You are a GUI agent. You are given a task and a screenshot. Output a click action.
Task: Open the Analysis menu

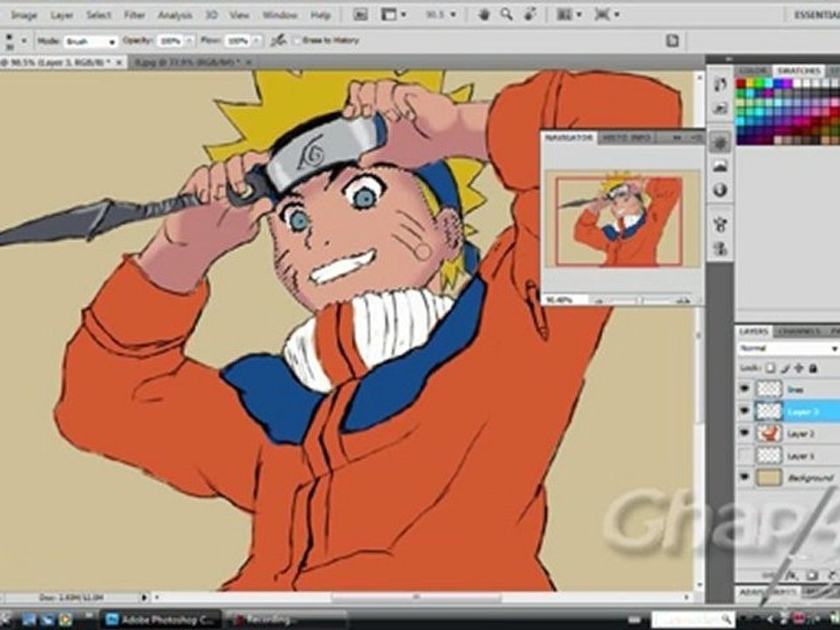(175, 15)
